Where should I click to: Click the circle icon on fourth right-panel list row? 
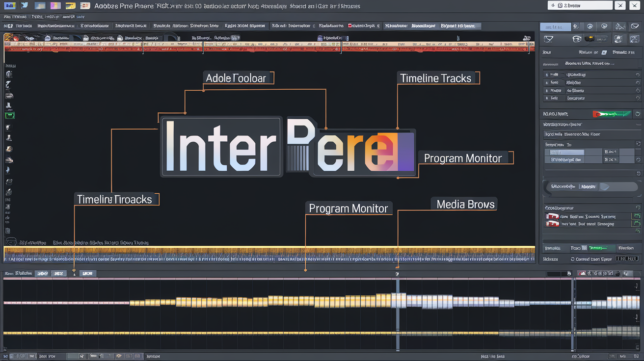coord(638,98)
